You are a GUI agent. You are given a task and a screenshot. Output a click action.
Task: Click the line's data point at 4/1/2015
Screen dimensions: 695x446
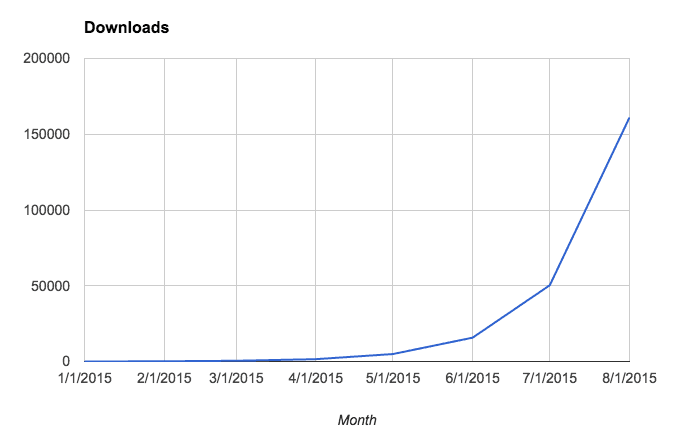click(316, 359)
